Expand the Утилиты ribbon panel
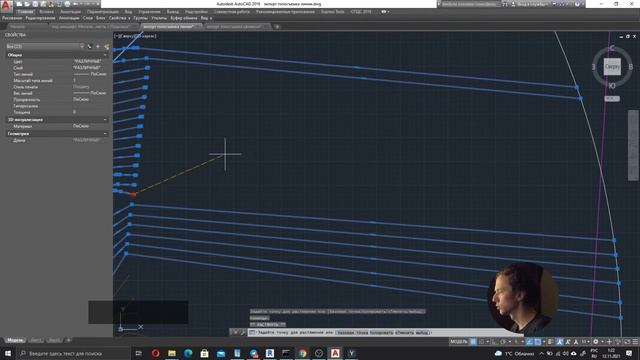640x360 pixels. click(159, 18)
